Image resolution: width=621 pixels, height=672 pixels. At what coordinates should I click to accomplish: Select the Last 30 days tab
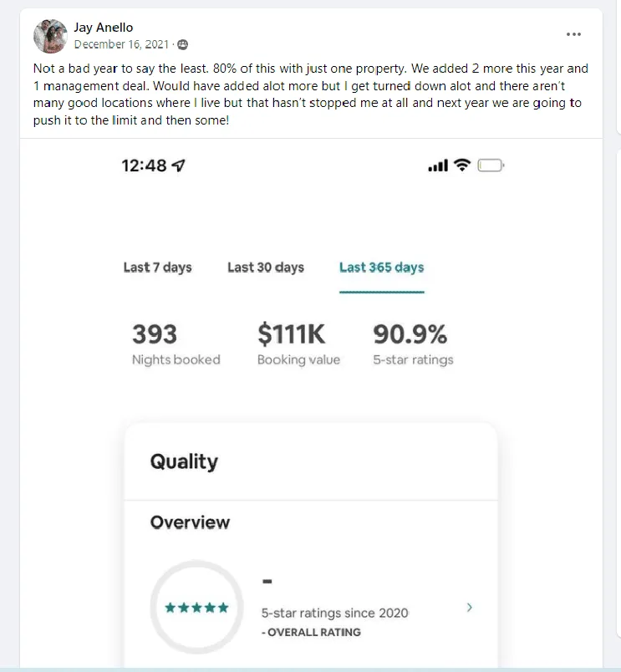(266, 267)
